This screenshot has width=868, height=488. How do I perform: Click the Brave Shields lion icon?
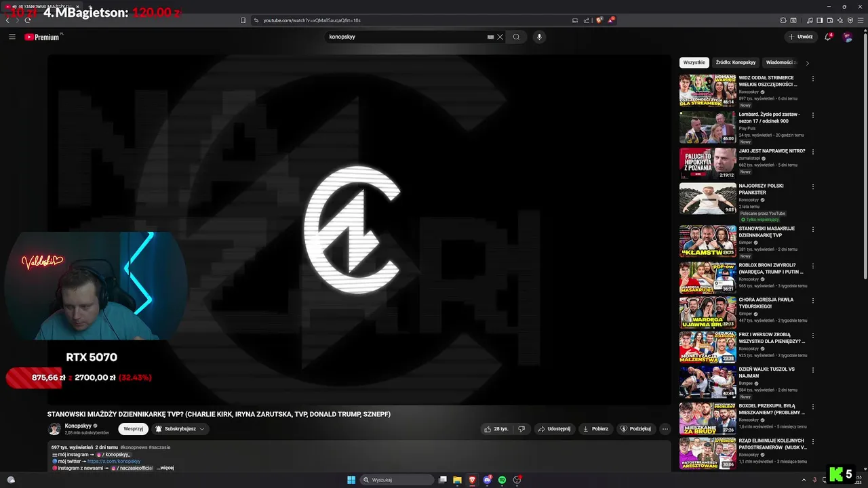click(599, 20)
